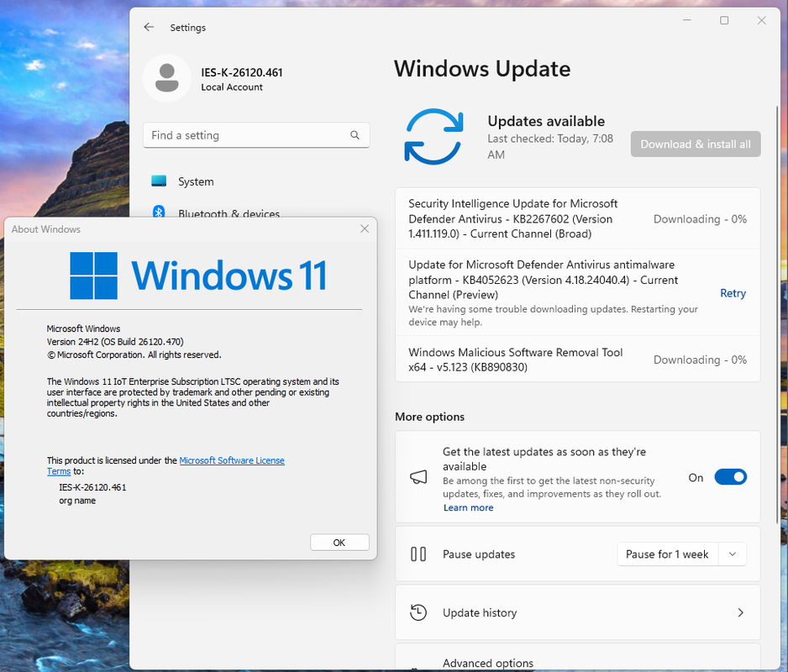The image size is (788, 672).
Task: Open System in Settings sidebar
Action: click(x=196, y=181)
